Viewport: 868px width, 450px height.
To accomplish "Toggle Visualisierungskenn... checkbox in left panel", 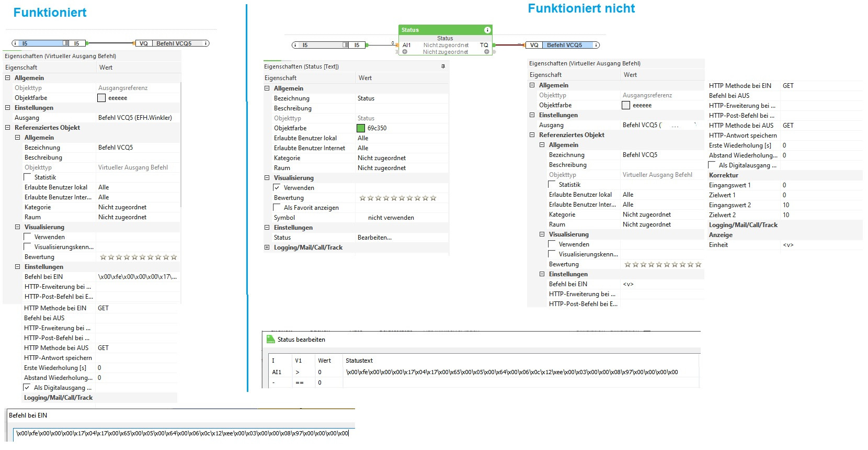I will (x=28, y=246).
